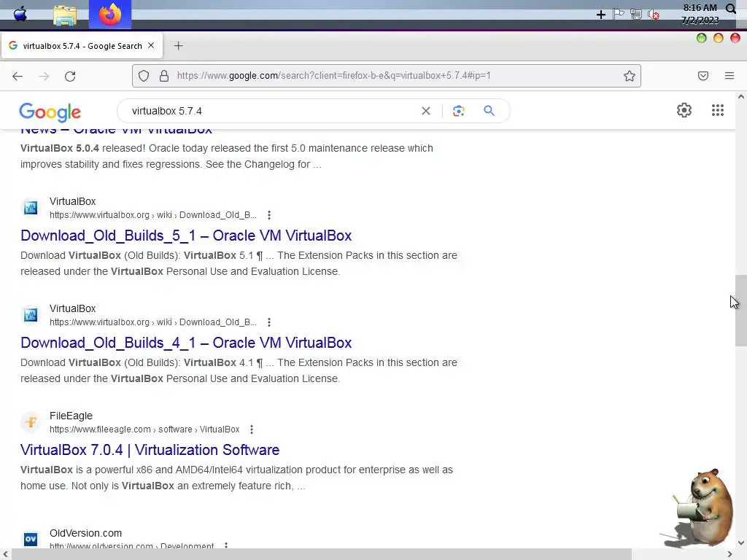Open Download_Old_Builds_4_1 result link
747x560 pixels.
point(186,343)
